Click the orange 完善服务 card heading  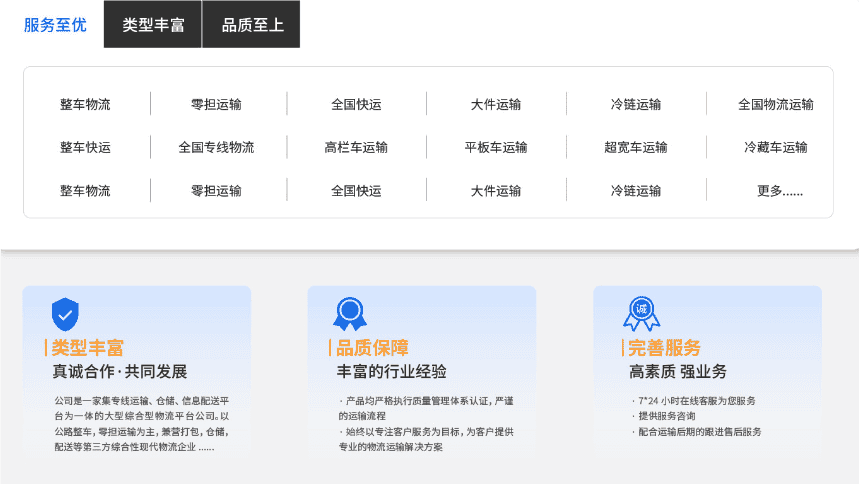[664, 348]
